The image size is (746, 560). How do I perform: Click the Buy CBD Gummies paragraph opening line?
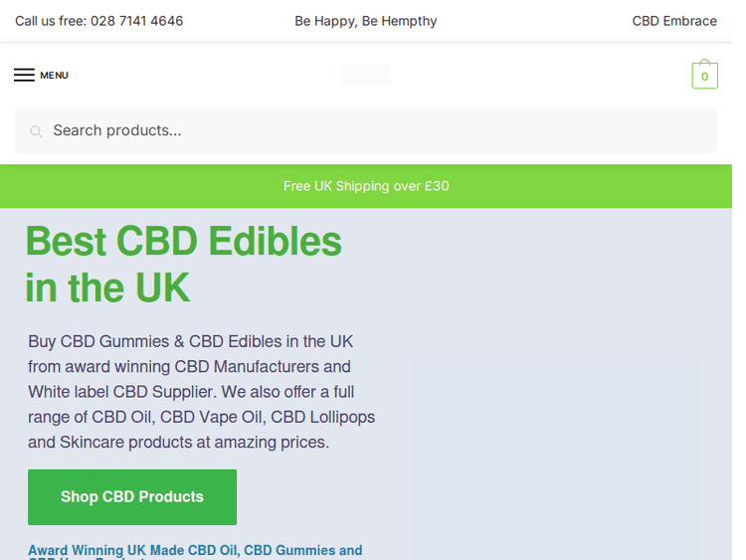pyautogui.click(x=190, y=341)
